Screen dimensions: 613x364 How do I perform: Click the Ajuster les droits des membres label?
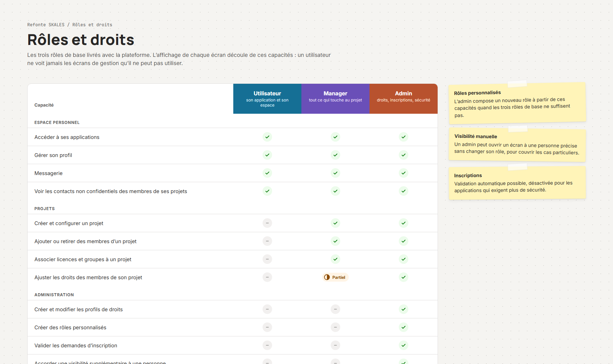(x=88, y=278)
